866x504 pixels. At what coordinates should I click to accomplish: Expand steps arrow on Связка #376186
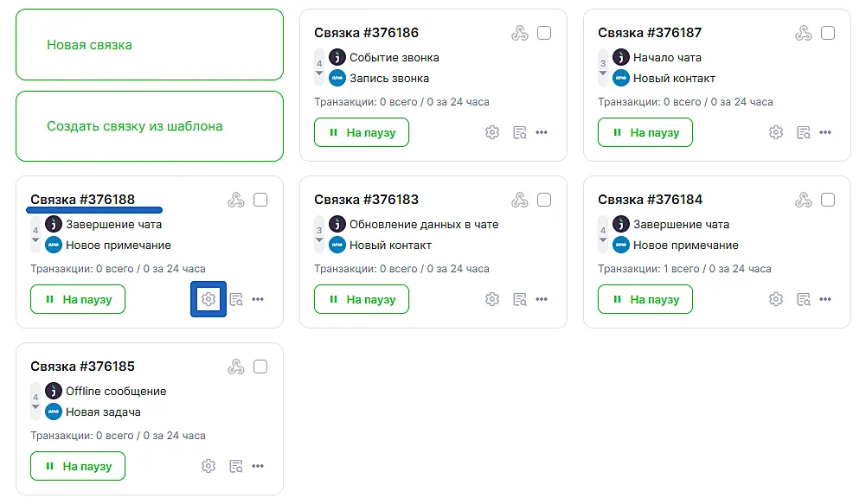click(x=319, y=73)
